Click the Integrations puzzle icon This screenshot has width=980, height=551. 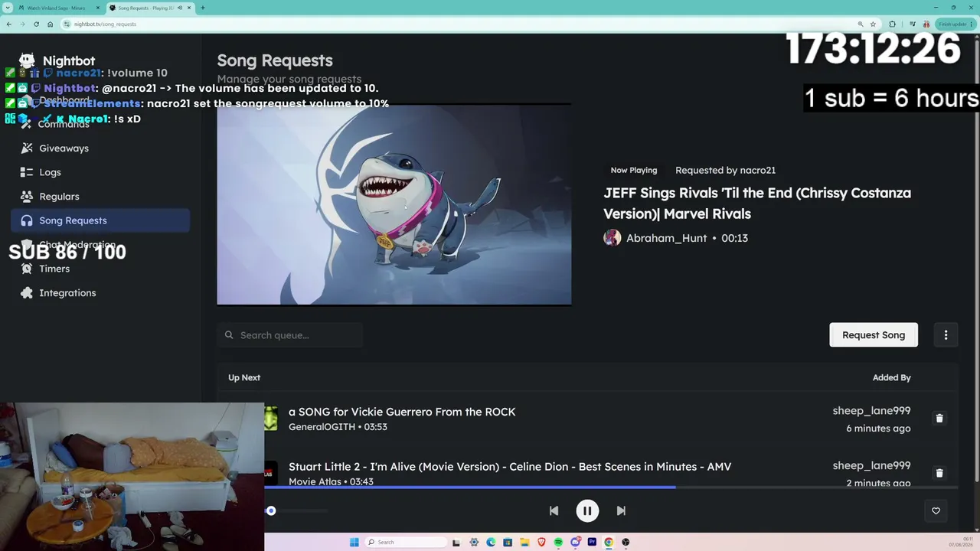coord(27,292)
